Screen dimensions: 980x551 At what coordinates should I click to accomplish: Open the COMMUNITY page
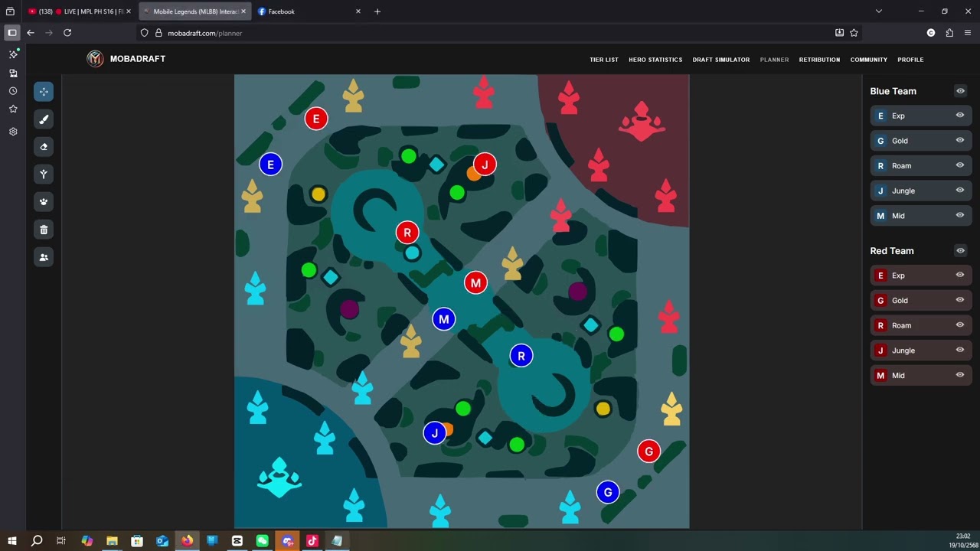(x=868, y=60)
